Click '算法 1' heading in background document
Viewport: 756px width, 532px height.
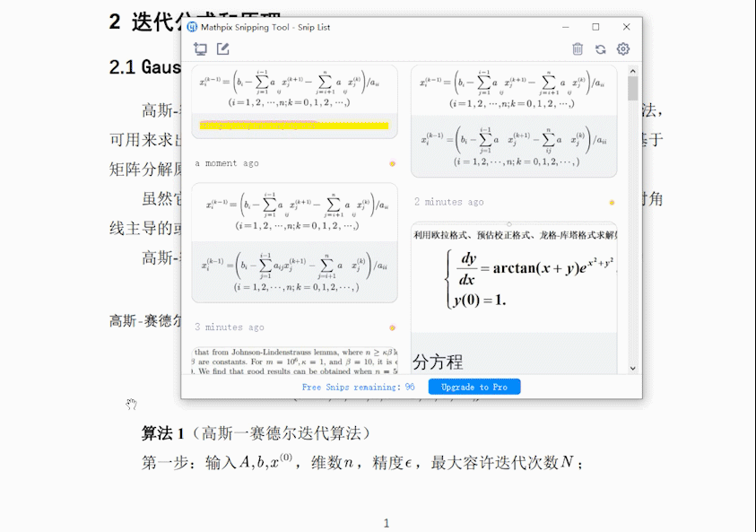point(162,433)
